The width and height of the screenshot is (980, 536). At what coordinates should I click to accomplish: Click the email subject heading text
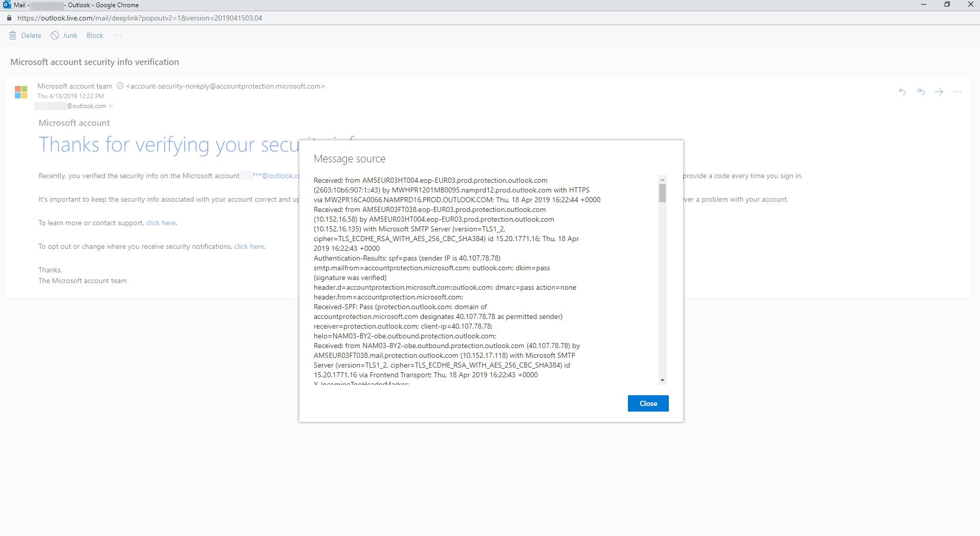point(95,62)
